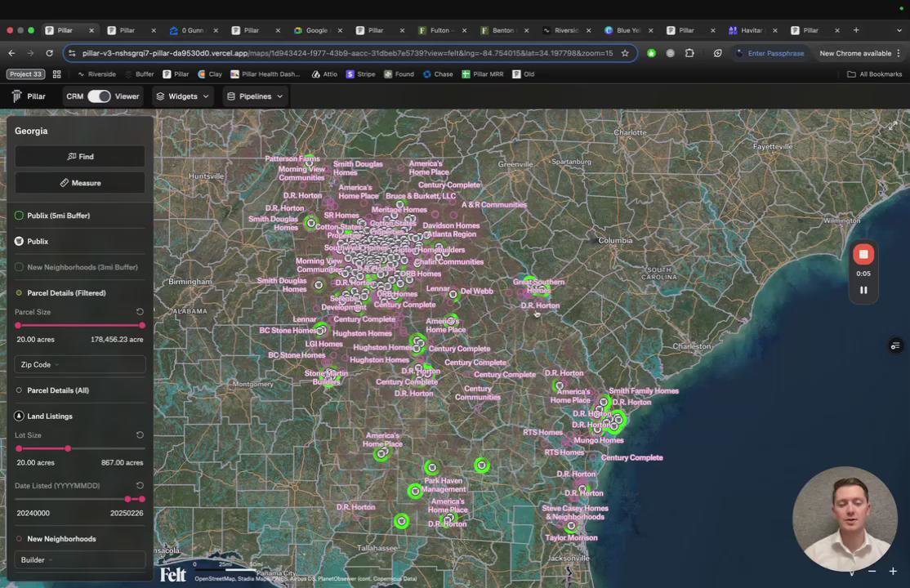Zoom out on the map
This screenshot has width=910, height=588.
click(872, 572)
